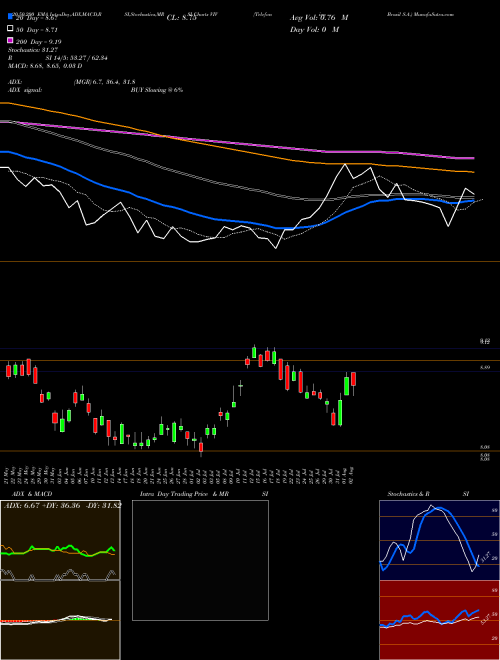The width and height of the screenshot is (500, 660).
Task: Click the blue stochastics indicator panel
Action: coord(439,540)
